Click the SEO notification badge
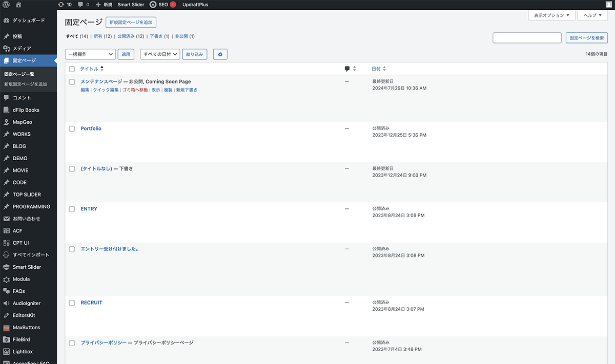This screenshot has width=615, height=364. click(173, 5)
